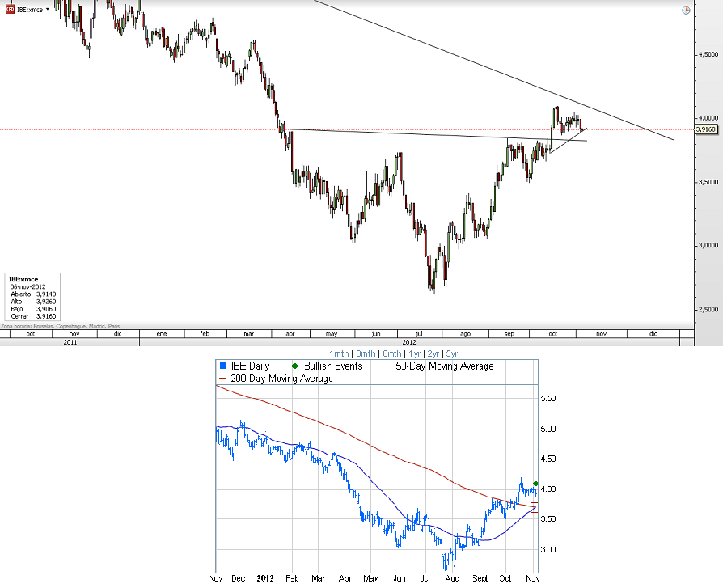Screen dimensions: 723x588
Task: Open the IBE:xmce symbol dropdown arrow
Action: [x=48, y=9]
